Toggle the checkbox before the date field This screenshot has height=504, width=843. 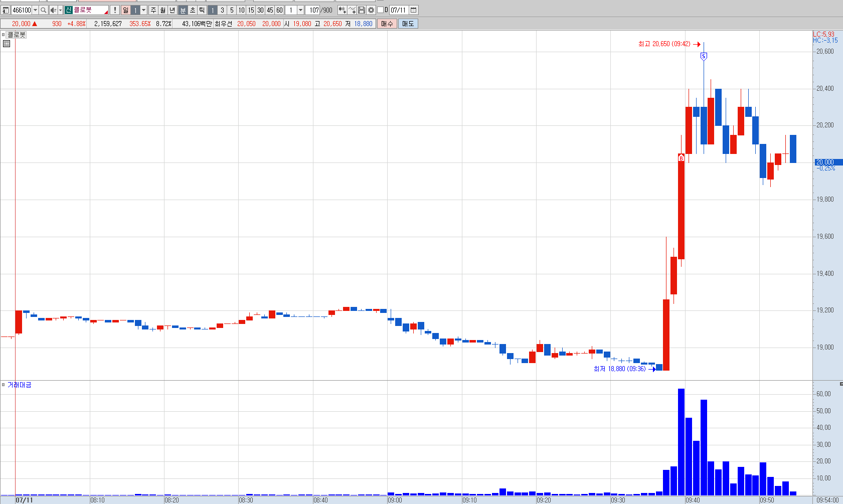coord(380,10)
